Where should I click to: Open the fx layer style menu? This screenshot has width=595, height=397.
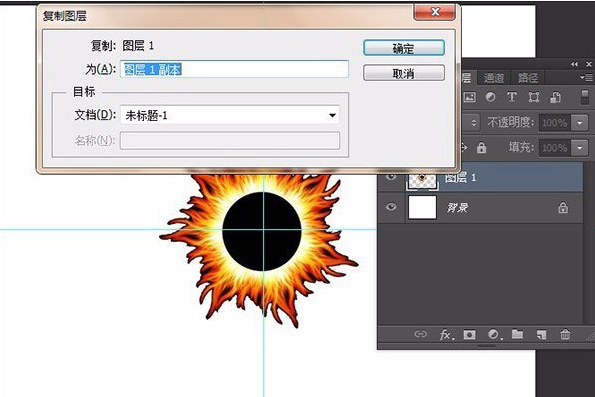click(x=446, y=334)
